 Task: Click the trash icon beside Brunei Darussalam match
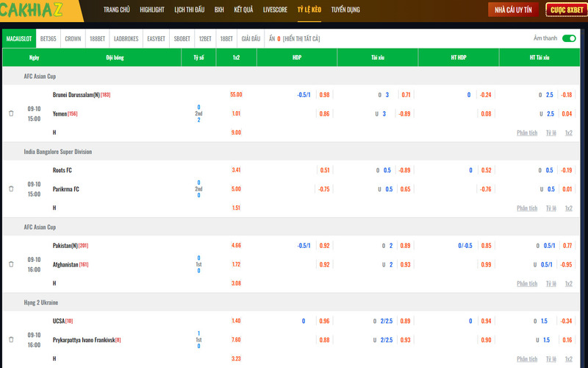click(11, 113)
